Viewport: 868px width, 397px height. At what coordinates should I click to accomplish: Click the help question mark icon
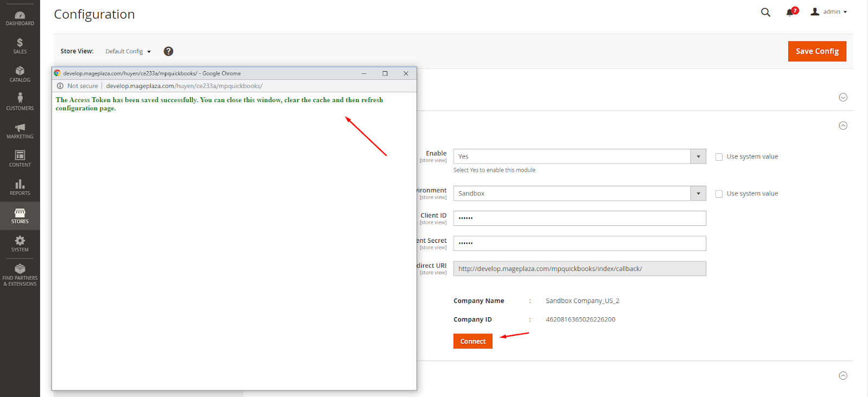(169, 51)
